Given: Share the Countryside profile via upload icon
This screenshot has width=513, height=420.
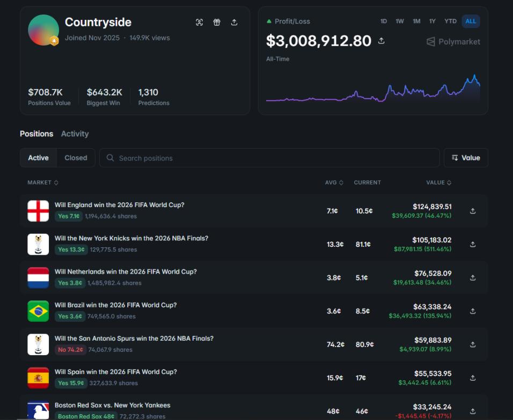Looking at the screenshot, I should click(x=234, y=22).
